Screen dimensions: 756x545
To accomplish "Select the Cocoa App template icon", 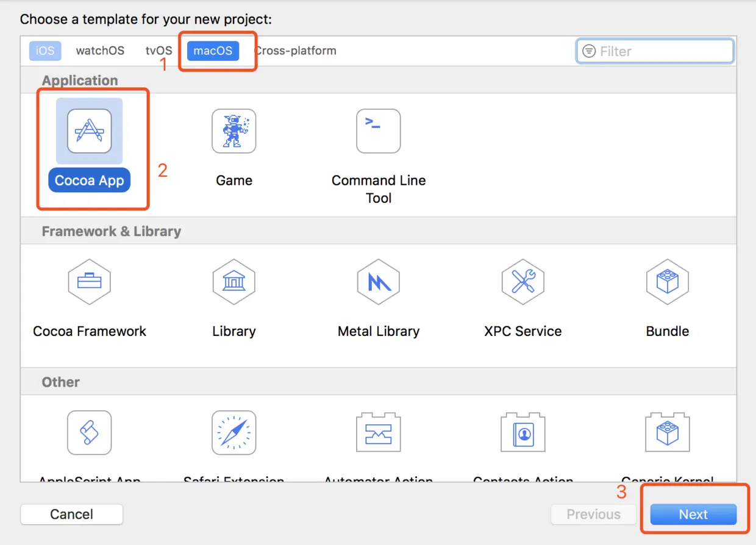I will [90, 131].
